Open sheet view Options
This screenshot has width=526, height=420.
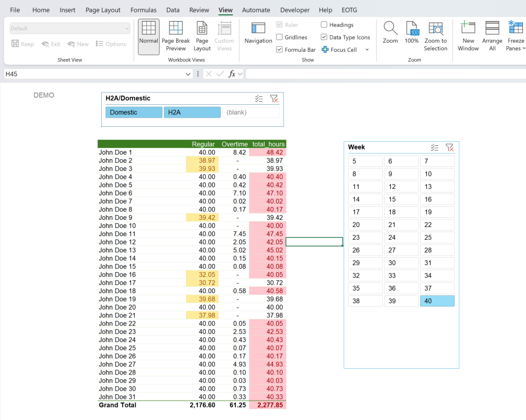pos(111,44)
